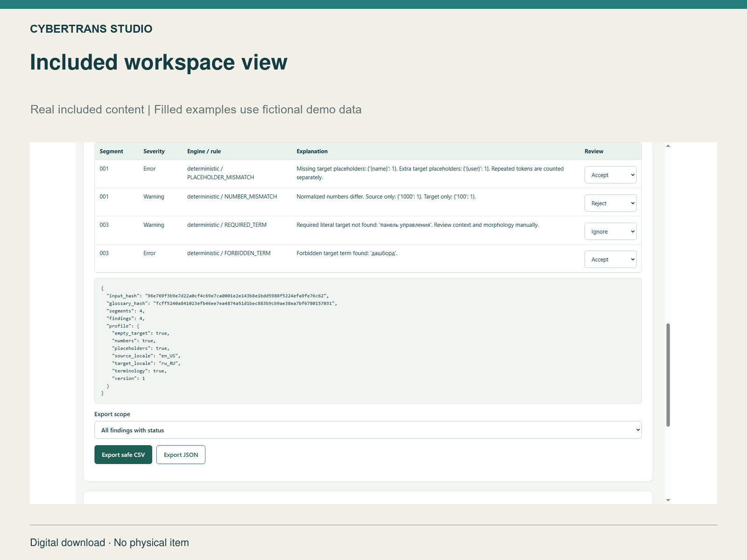Open Review dropdown for PLACEHOLDER_MISMATCH finding
Viewport: 747px width, 560px height.
(610, 175)
